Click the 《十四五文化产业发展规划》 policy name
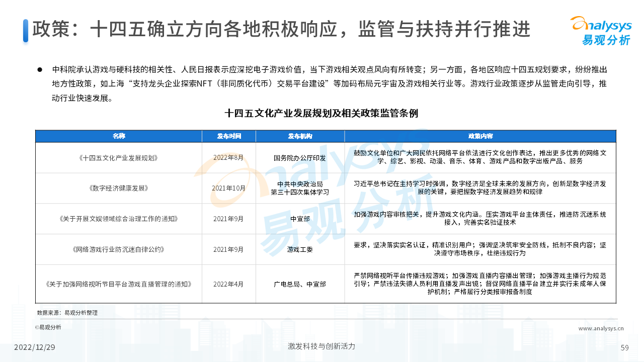The height and width of the screenshot is (362, 644). (119, 158)
